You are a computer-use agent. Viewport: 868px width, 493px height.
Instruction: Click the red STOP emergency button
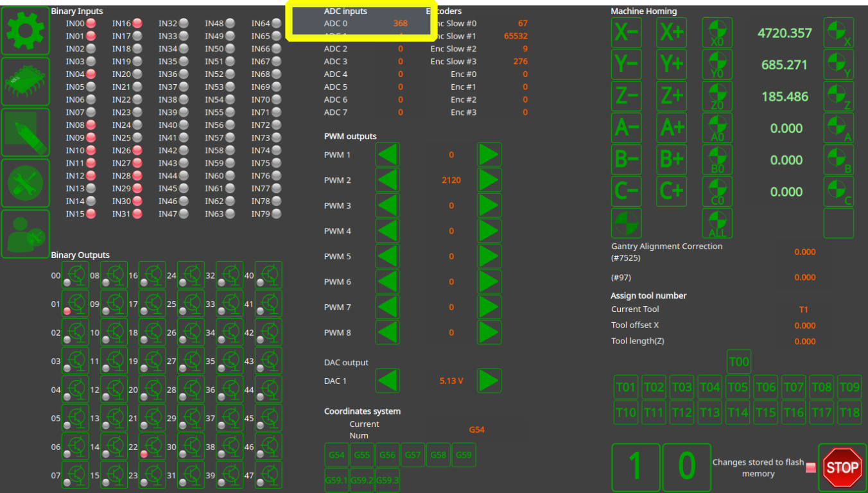click(842, 467)
